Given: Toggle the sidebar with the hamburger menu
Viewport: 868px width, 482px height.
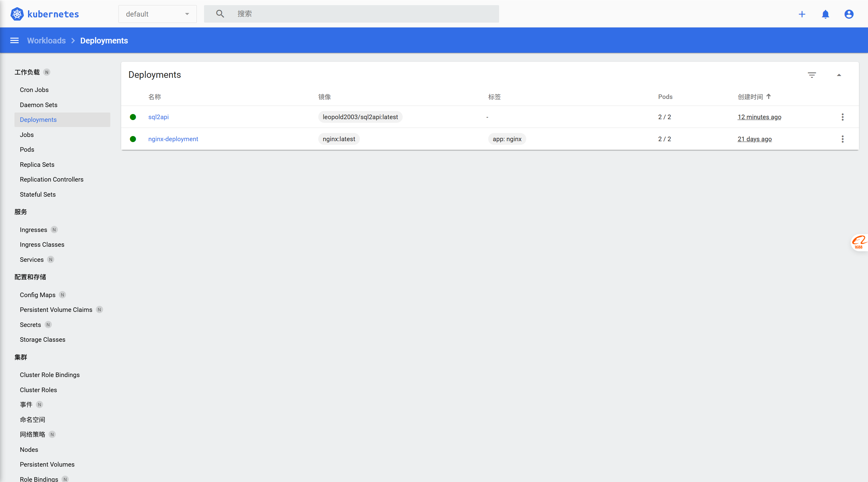Looking at the screenshot, I should [14, 40].
